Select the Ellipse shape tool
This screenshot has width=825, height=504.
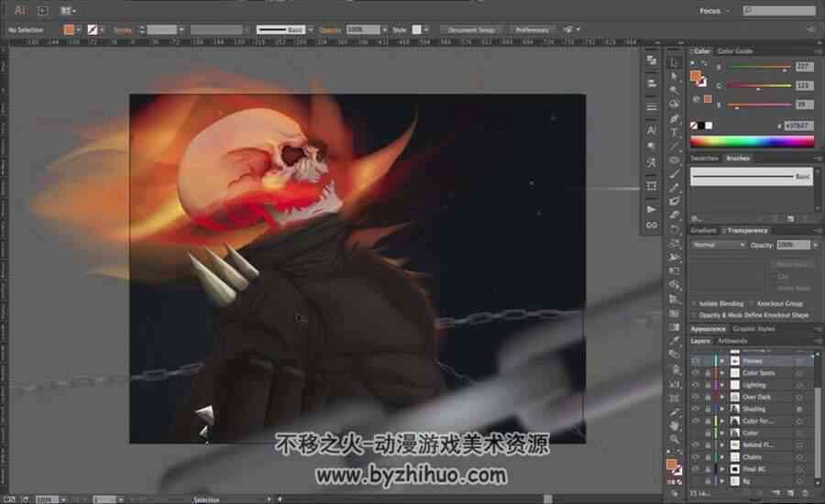(674, 159)
